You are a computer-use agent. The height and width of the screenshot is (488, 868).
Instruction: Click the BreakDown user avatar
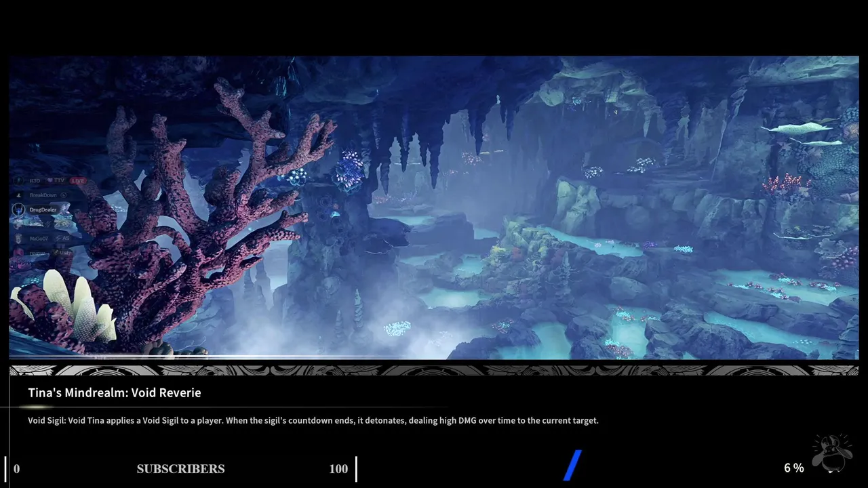18,195
